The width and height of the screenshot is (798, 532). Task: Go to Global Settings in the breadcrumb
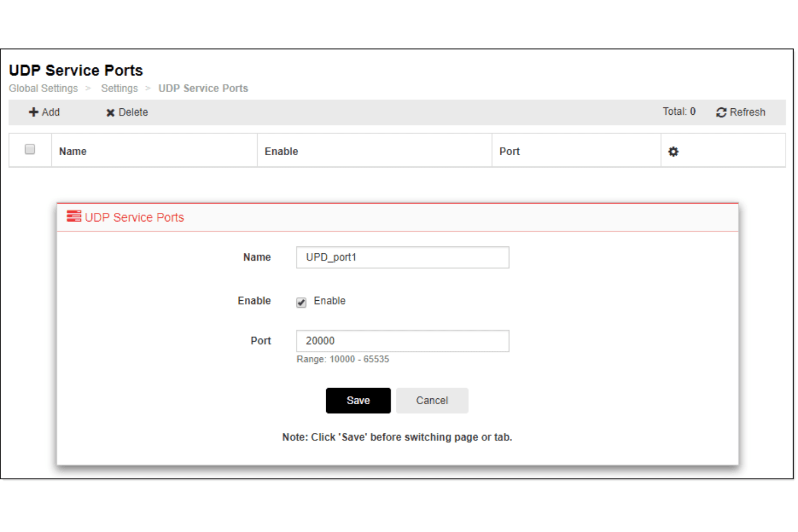tap(43, 88)
